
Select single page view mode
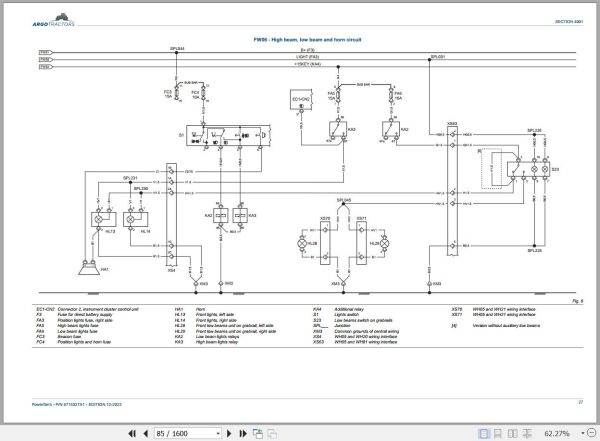click(x=484, y=433)
